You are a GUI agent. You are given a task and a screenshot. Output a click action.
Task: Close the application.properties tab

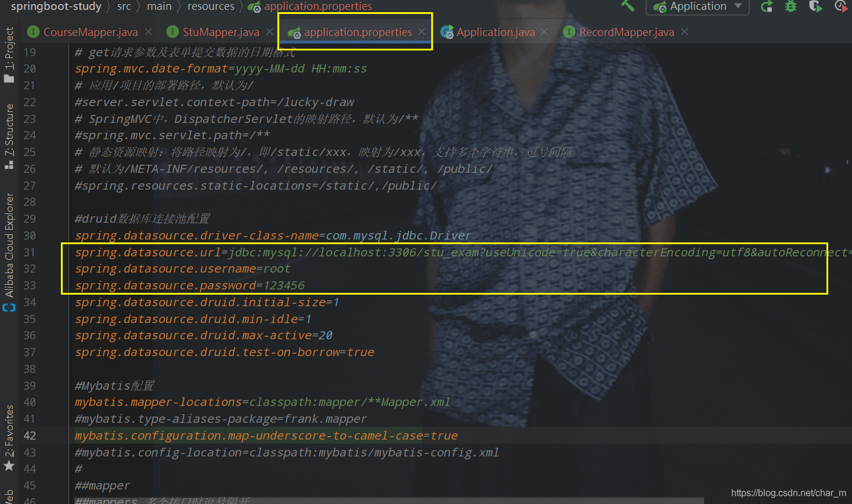pyautogui.click(x=422, y=32)
